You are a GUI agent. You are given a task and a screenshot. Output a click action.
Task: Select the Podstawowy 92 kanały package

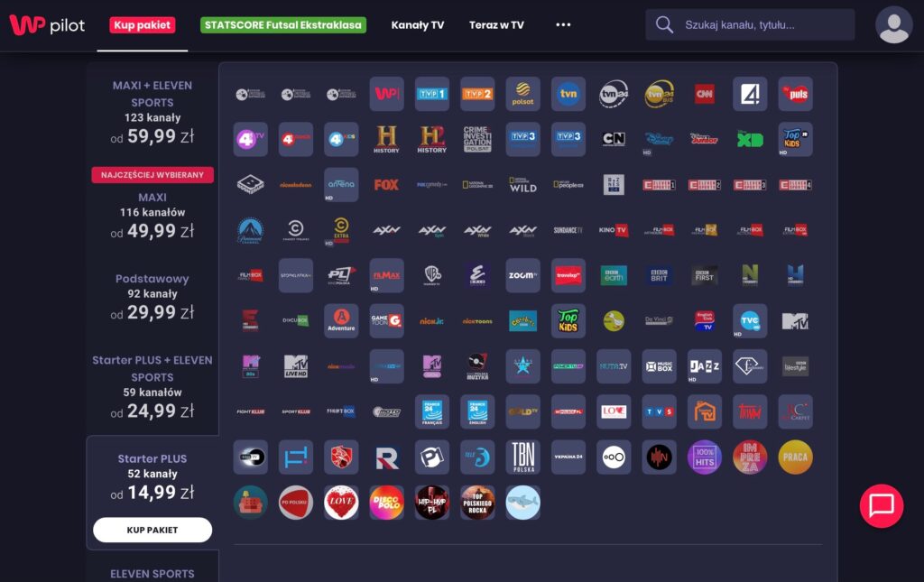(152, 296)
